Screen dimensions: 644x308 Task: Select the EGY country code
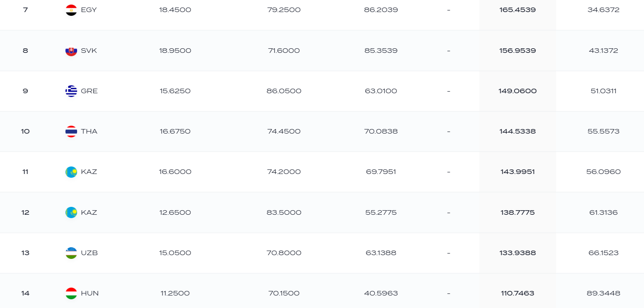89,10
